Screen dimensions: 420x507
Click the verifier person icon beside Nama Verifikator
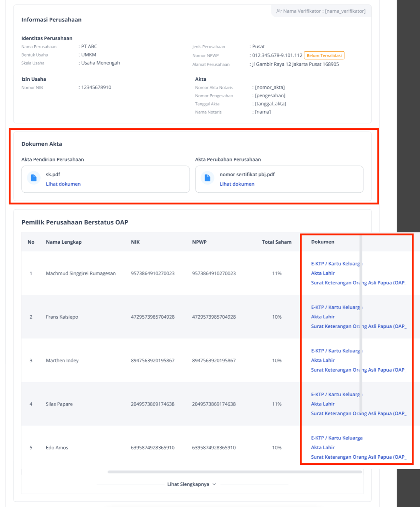pyautogui.click(x=279, y=11)
